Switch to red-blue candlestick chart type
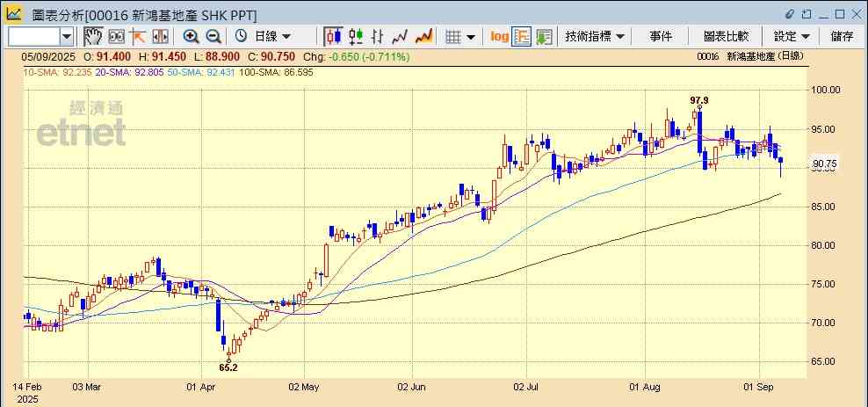The image size is (868, 407). click(x=333, y=37)
